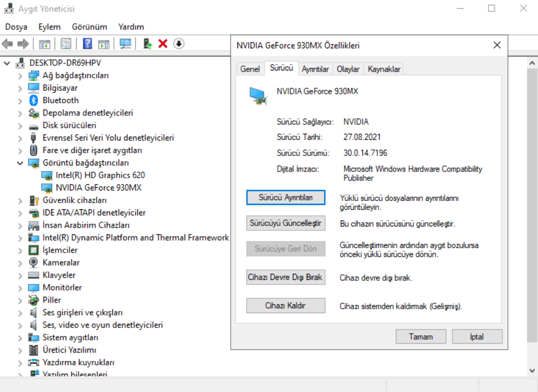The image size is (538, 392).
Task: Uninstall device with the red X toolbar icon
Action: [163, 43]
